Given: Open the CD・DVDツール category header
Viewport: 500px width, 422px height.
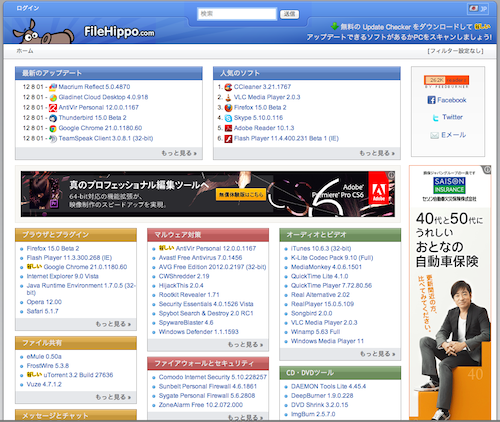Looking at the screenshot, I should click(x=340, y=373).
